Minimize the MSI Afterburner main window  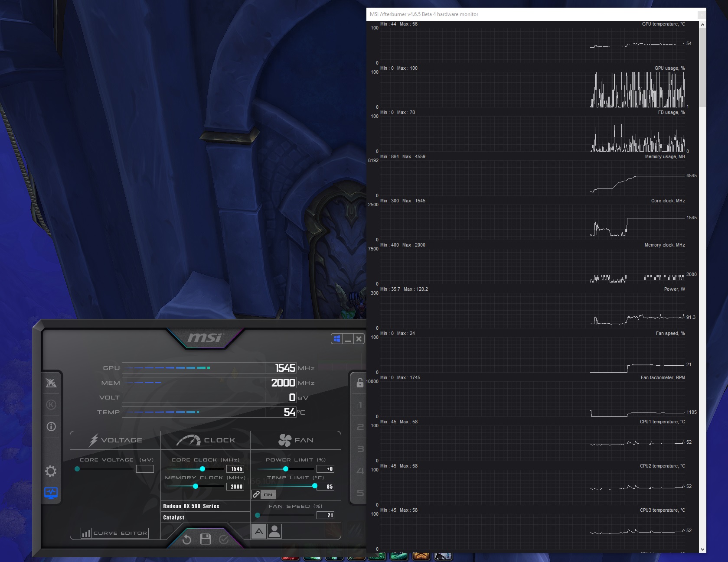click(348, 339)
